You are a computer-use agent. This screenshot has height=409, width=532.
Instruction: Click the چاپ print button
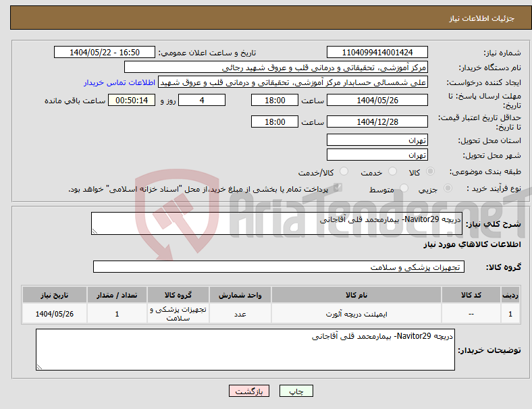click(x=296, y=391)
